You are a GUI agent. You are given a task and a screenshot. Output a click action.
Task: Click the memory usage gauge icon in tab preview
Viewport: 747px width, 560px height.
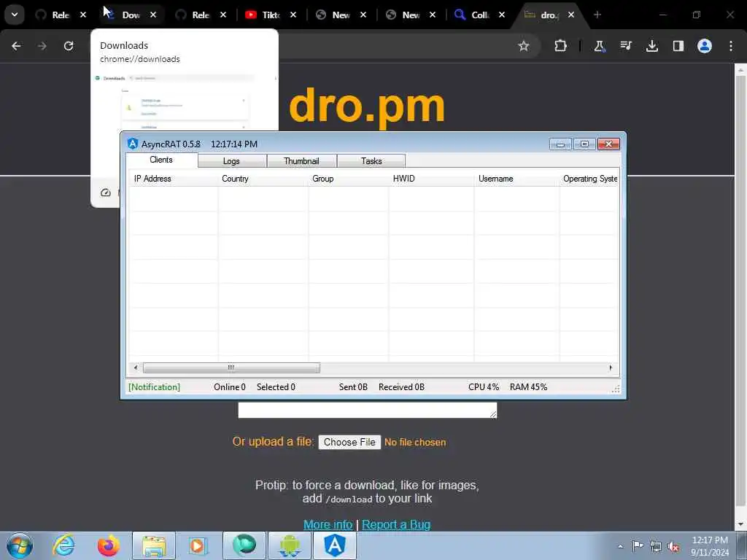(105, 192)
